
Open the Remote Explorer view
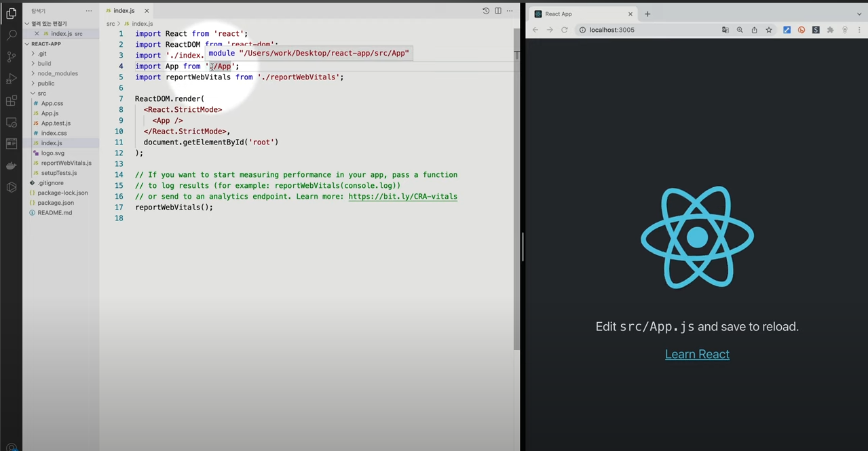11,123
